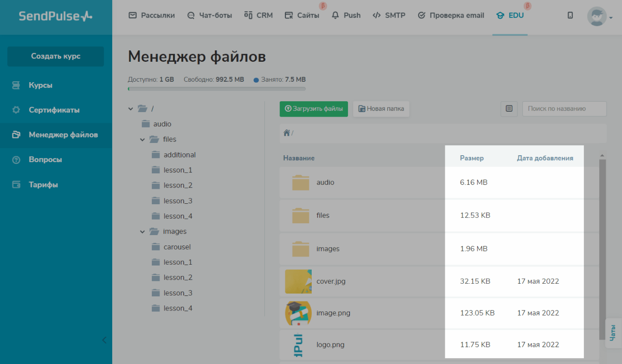Open the cover.jpg thumbnail

[x=298, y=281]
